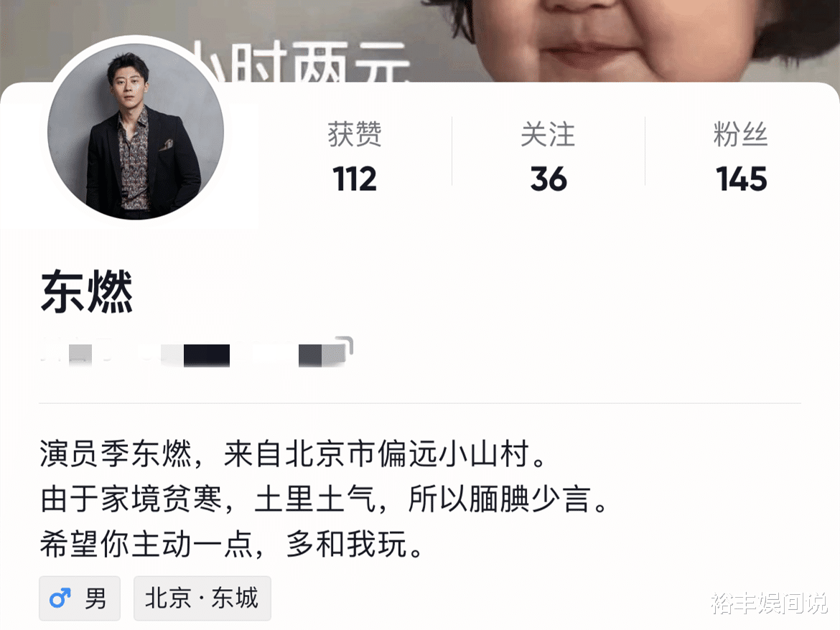The width and height of the screenshot is (840, 630).
Task: Select bio line starting with 由于家境贫寒
Action: pos(324,499)
